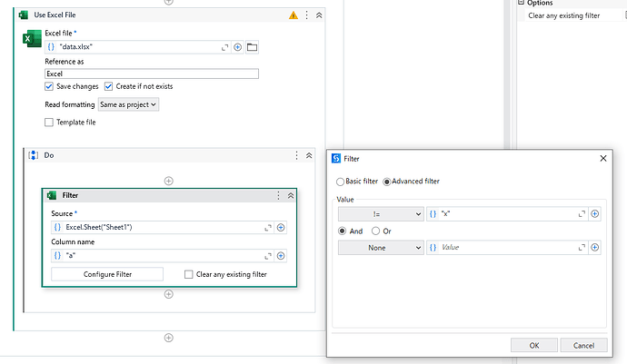
Task: Click Cancel in the Filter dialog
Action: coord(583,345)
